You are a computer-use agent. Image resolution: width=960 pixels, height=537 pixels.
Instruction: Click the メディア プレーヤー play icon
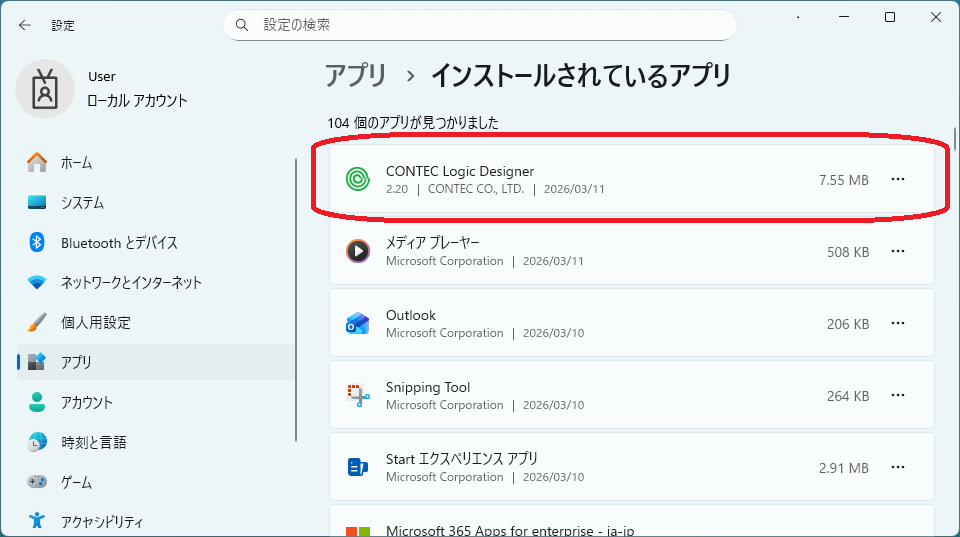[x=358, y=251]
